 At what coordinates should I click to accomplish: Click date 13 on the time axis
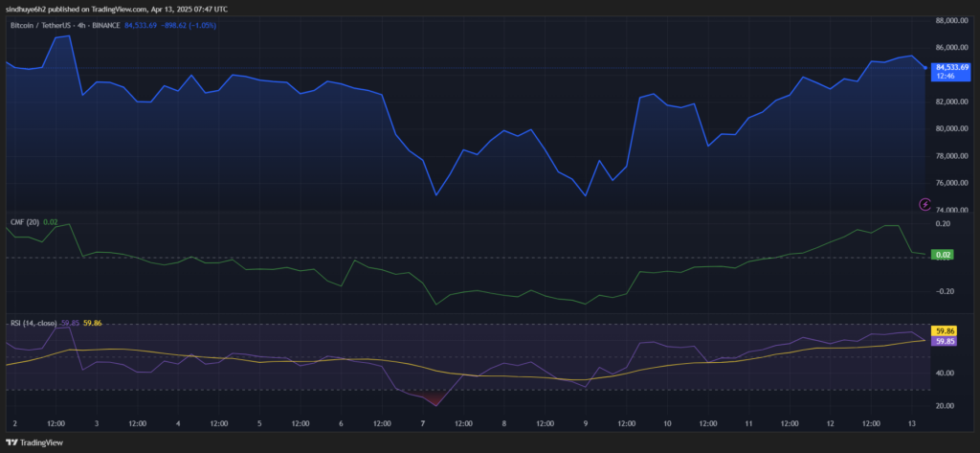pyautogui.click(x=909, y=422)
